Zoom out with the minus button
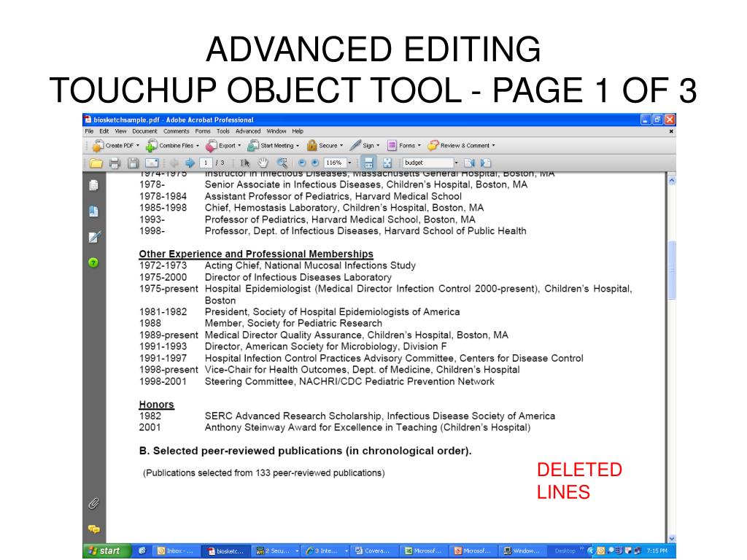 click(x=301, y=163)
